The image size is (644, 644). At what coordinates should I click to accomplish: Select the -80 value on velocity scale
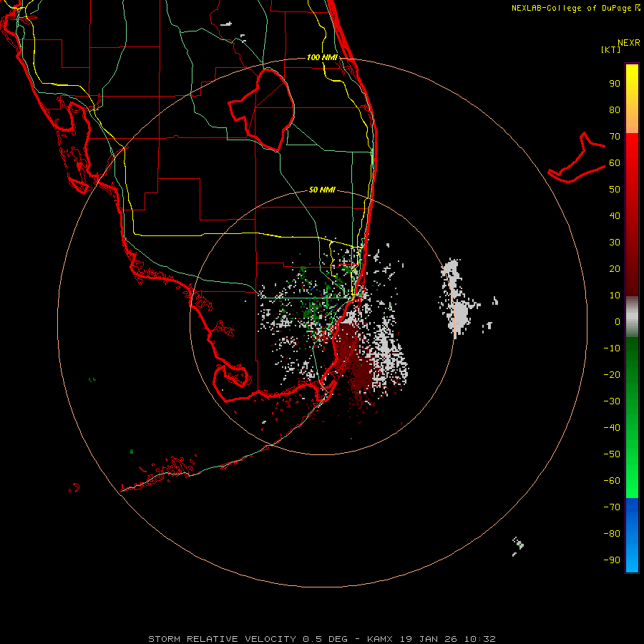(x=612, y=534)
